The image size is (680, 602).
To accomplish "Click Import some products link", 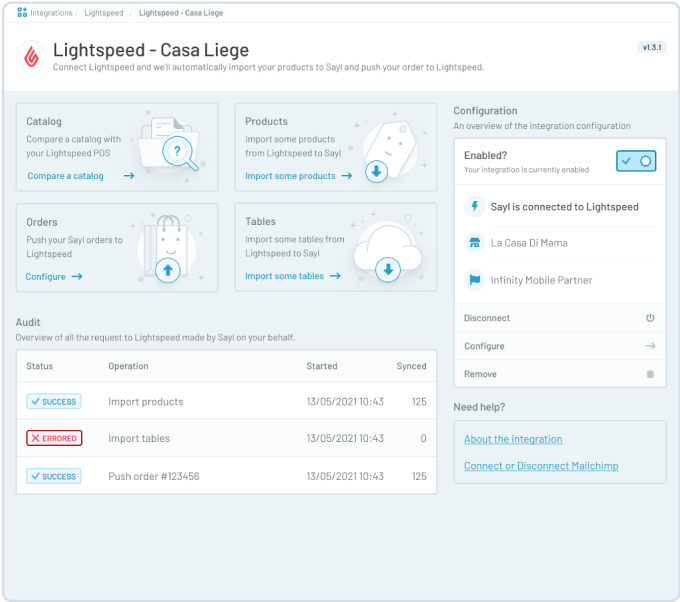I will (x=290, y=176).
